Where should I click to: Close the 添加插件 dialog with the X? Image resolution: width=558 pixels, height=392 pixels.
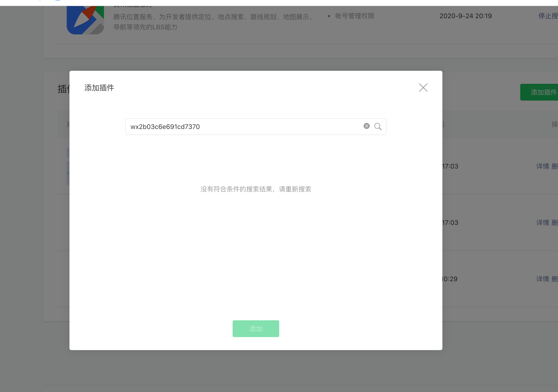(x=423, y=88)
